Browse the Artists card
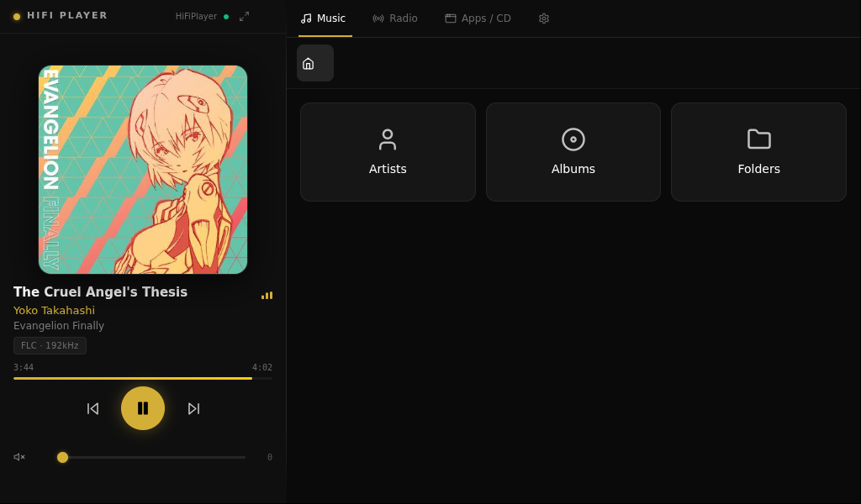Image resolution: width=861 pixels, height=504 pixels. click(388, 152)
